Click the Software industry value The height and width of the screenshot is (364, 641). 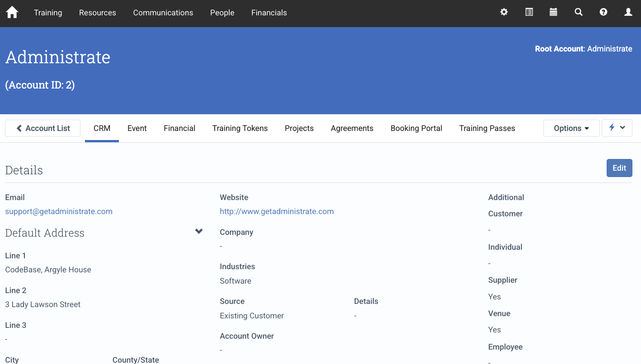(x=236, y=281)
